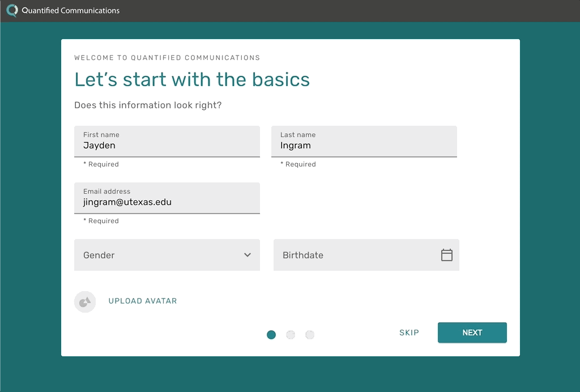This screenshot has height=392, width=580.
Task: Click the Required note under First name
Action: (x=101, y=164)
